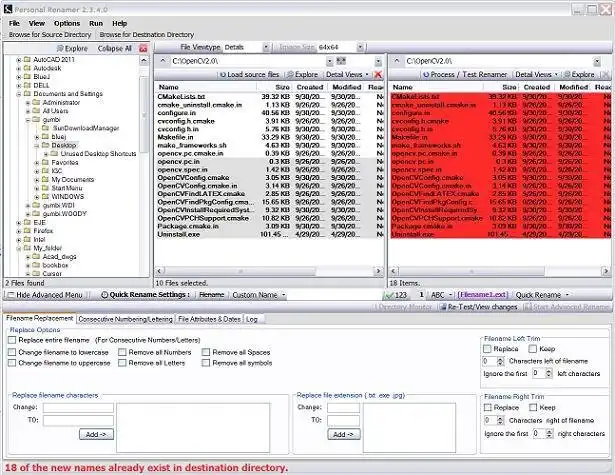Click the Firefox folder icon

pos(27,231)
